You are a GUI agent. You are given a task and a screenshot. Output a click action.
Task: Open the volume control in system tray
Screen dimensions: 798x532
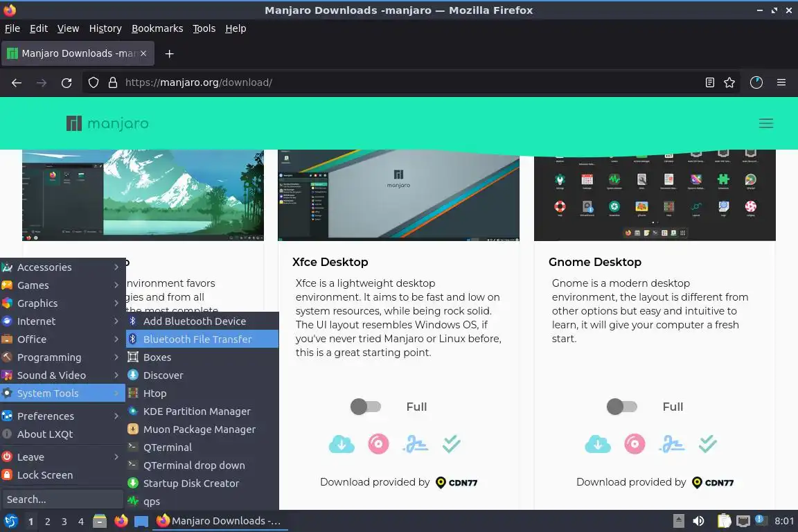[698, 521]
